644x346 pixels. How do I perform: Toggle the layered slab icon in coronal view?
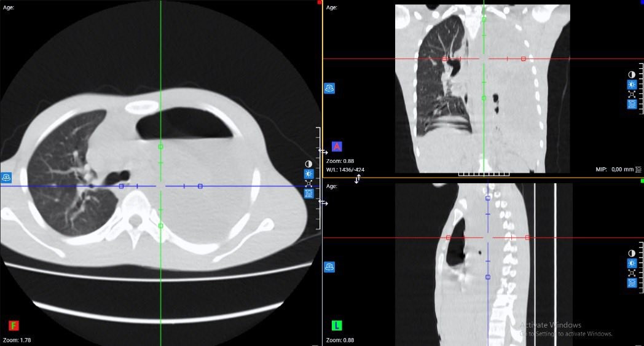(x=631, y=104)
